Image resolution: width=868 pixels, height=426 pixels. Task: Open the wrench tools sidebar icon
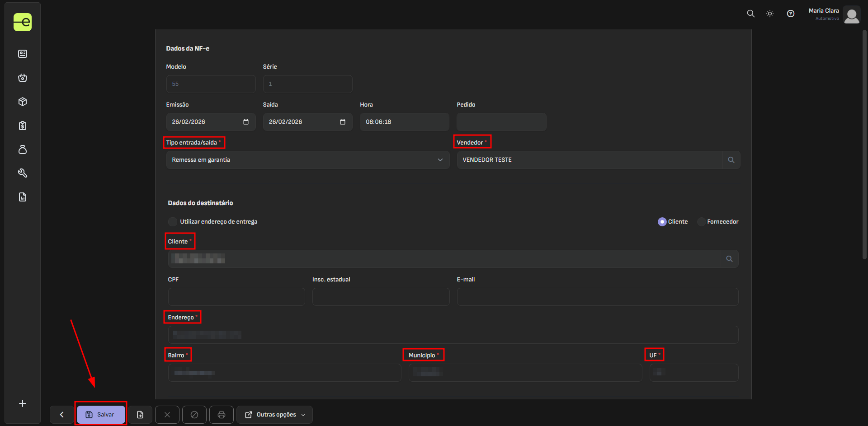[23, 173]
